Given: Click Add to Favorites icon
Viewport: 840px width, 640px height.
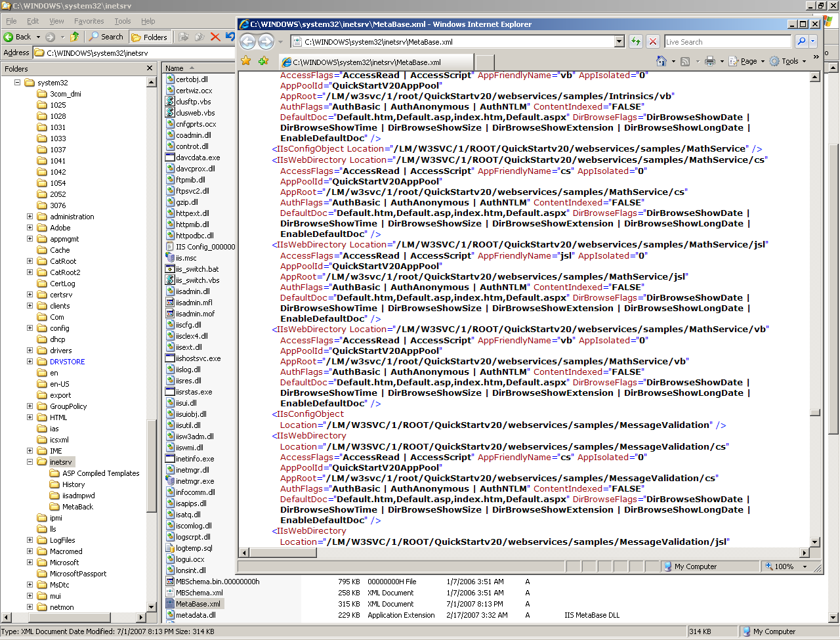Looking at the screenshot, I should pos(263,61).
